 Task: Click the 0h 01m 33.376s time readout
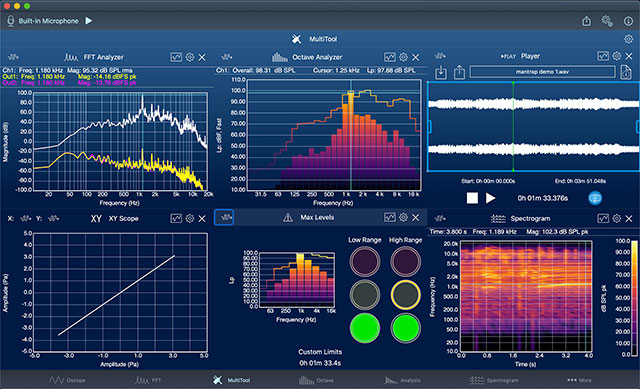(x=543, y=198)
